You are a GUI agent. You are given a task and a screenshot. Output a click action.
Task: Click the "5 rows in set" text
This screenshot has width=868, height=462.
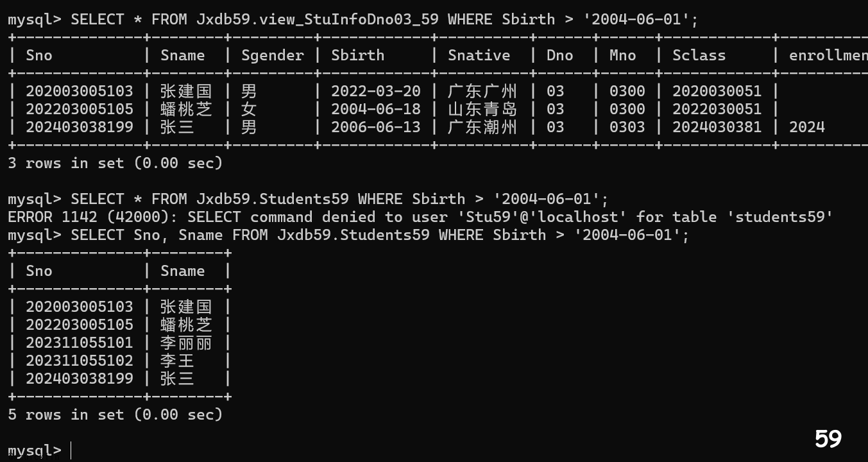(115, 415)
